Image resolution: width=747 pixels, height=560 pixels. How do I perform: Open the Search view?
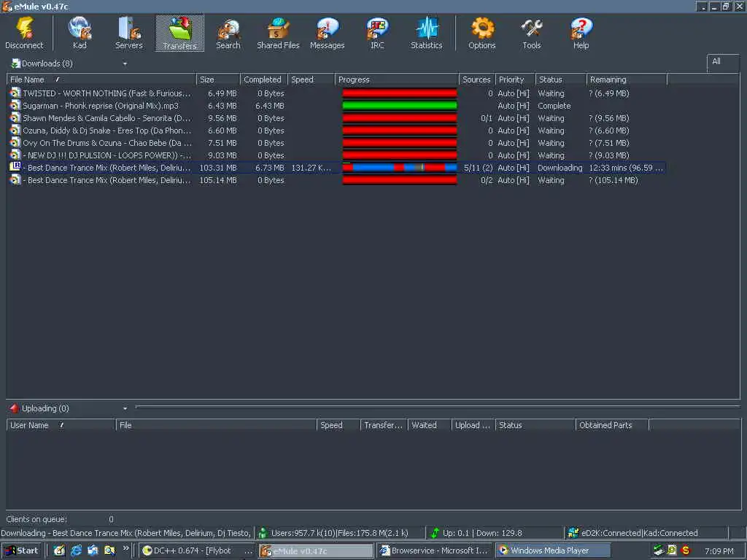pyautogui.click(x=228, y=33)
